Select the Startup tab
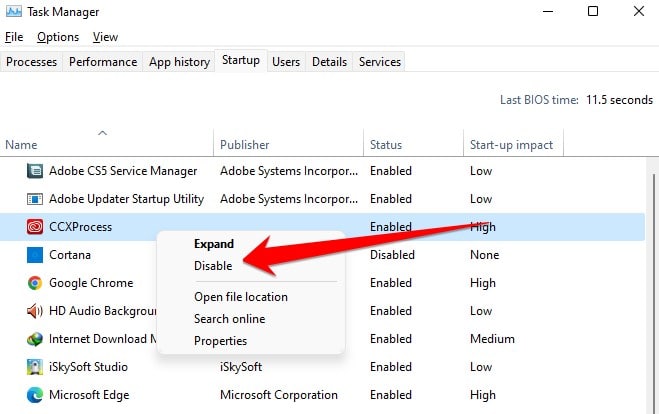Screen dimensions: 659x414 coord(241,61)
